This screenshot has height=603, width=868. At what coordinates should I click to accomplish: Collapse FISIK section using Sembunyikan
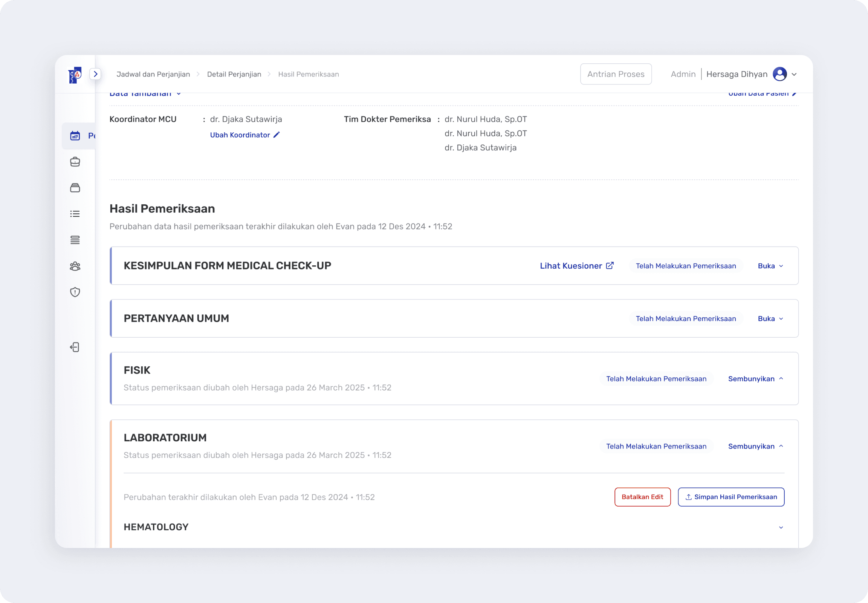click(755, 379)
